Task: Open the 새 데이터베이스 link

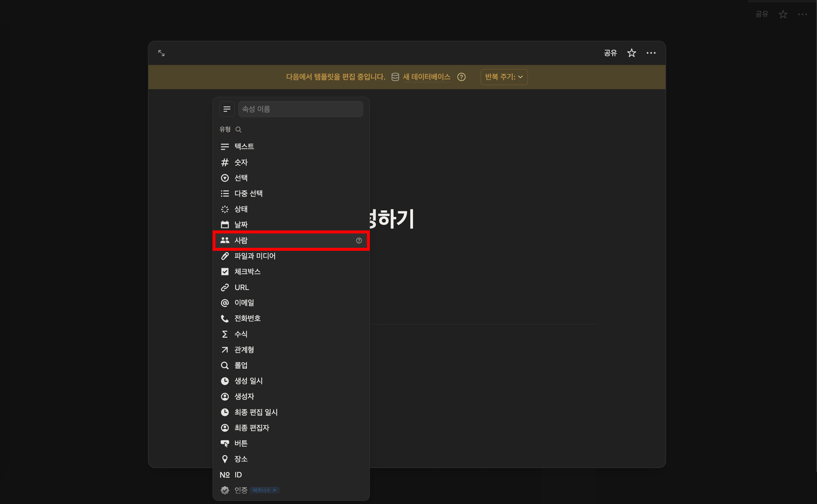Action: (x=426, y=77)
